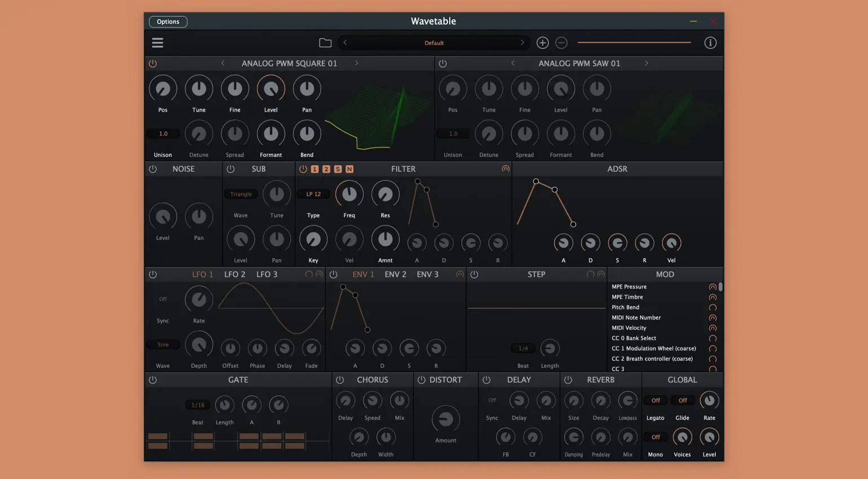Open the sub oscillator Triangle wave dropdown
This screenshot has width=868, height=479.
(241, 194)
